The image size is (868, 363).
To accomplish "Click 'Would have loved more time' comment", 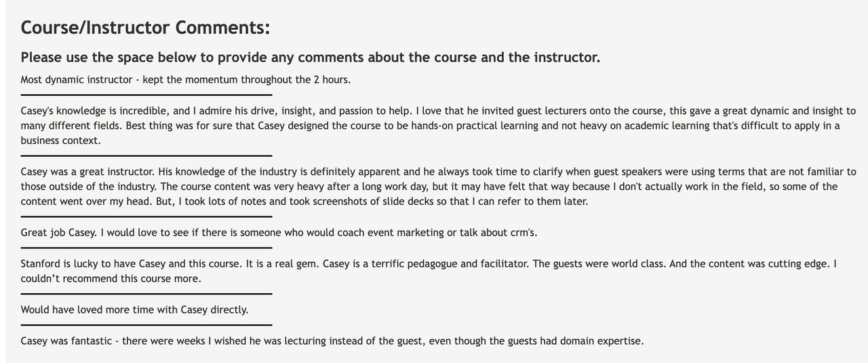I will point(134,310).
